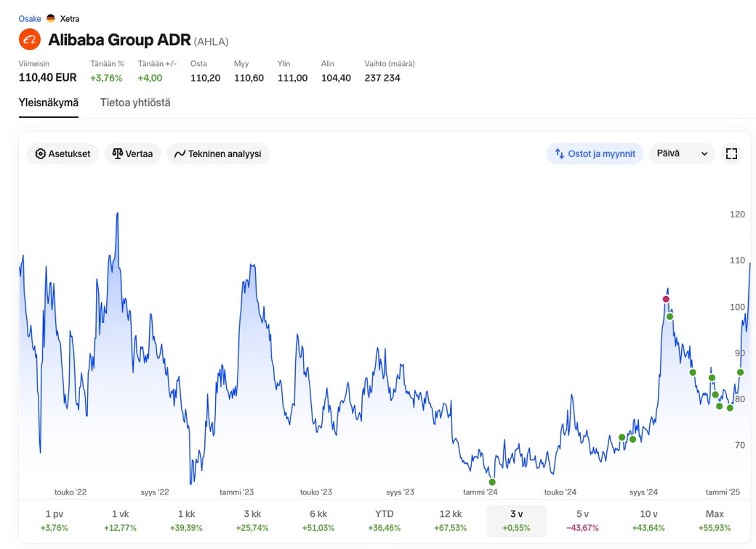This screenshot has width=756, height=549.
Task: Select the Max time range
Action: [715, 521]
